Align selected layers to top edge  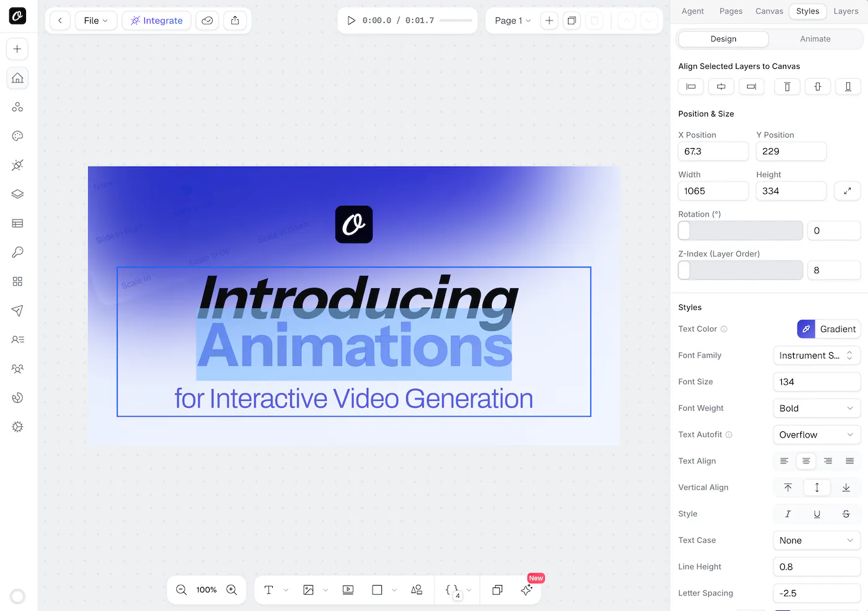click(x=787, y=87)
